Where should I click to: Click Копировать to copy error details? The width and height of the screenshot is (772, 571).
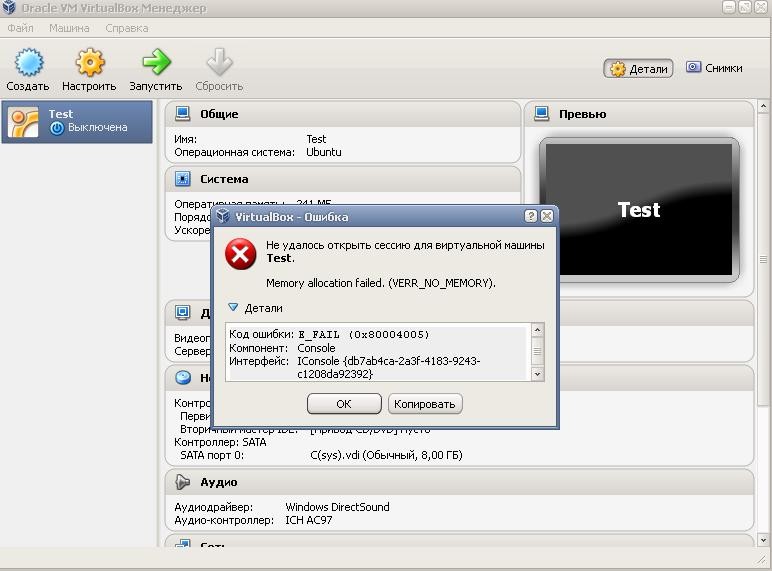click(x=424, y=404)
